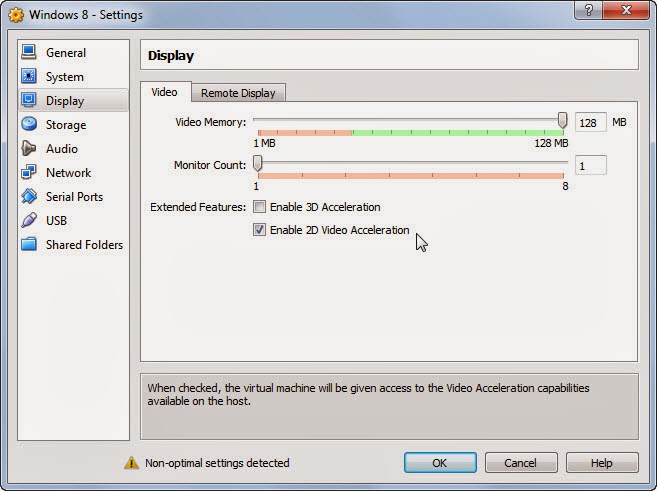The width and height of the screenshot is (657, 491).
Task: Click the Storage disc icon
Action: (x=28, y=124)
